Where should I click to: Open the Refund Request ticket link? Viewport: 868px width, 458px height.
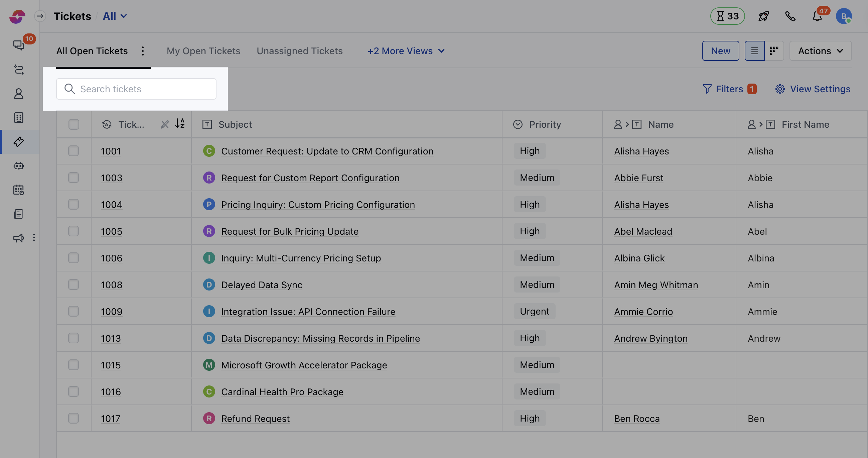pyautogui.click(x=255, y=419)
